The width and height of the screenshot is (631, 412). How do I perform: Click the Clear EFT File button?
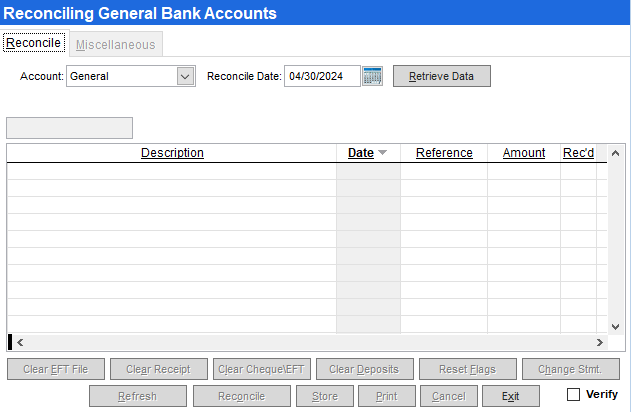point(56,369)
